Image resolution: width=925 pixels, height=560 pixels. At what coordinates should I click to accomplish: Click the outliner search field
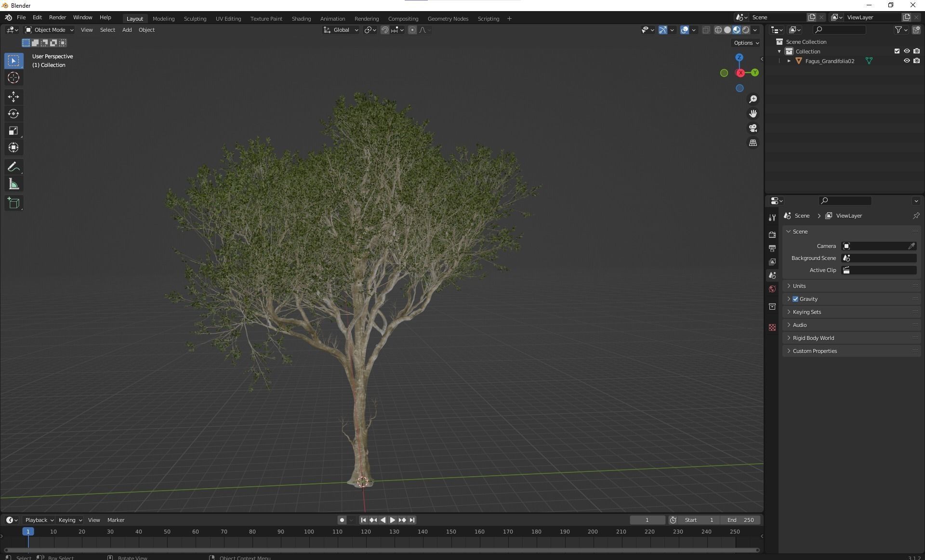coord(839,30)
